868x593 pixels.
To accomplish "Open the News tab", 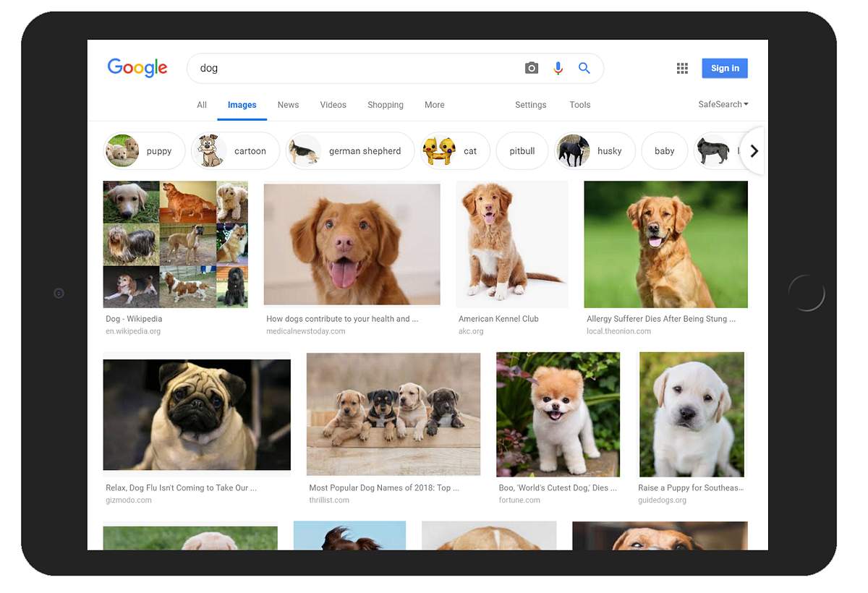I will (x=288, y=105).
